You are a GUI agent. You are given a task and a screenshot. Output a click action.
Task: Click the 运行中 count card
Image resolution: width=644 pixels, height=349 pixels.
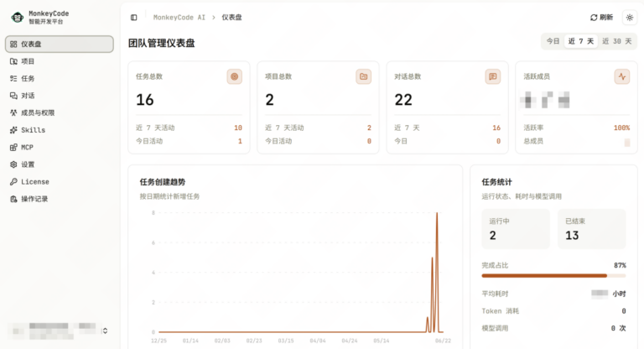coord(516,229)
